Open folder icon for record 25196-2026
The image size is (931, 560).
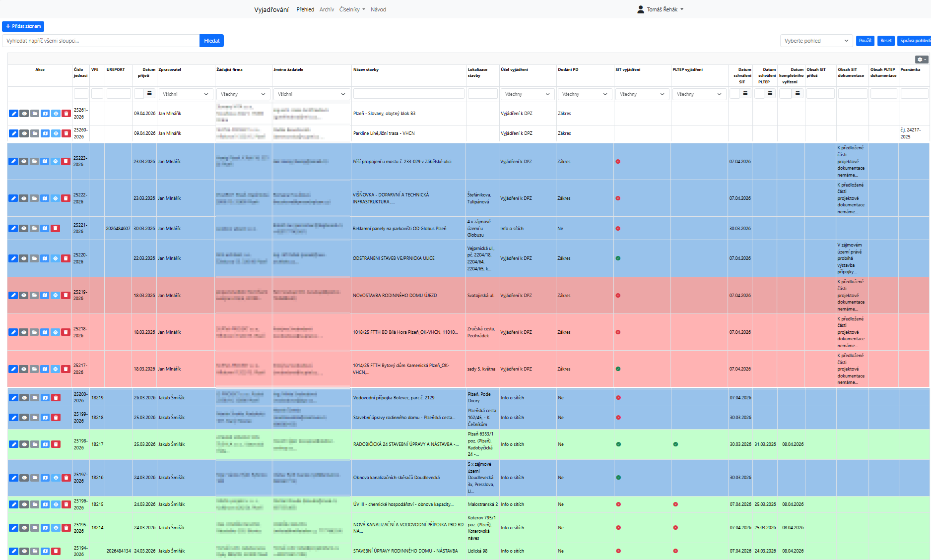[35, 504]
